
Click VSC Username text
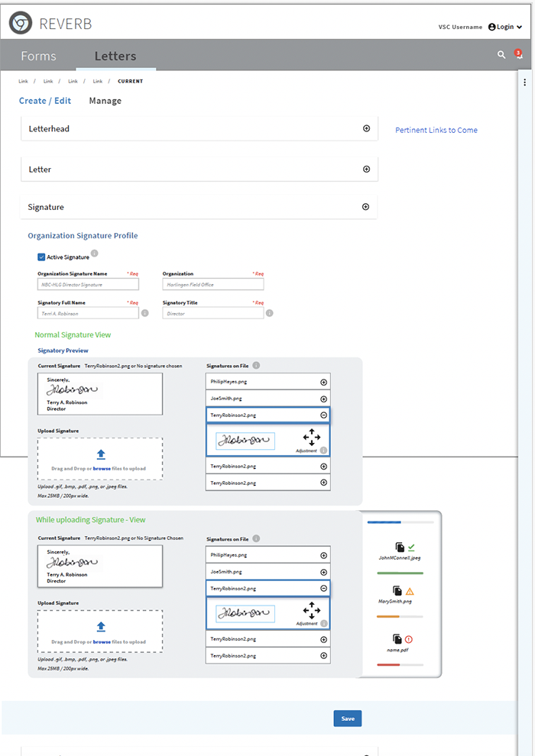(x=460, y=27)
